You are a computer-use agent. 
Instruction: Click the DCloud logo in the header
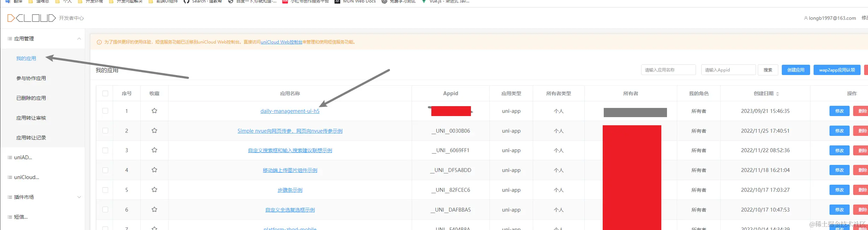[x=31, y=18]
